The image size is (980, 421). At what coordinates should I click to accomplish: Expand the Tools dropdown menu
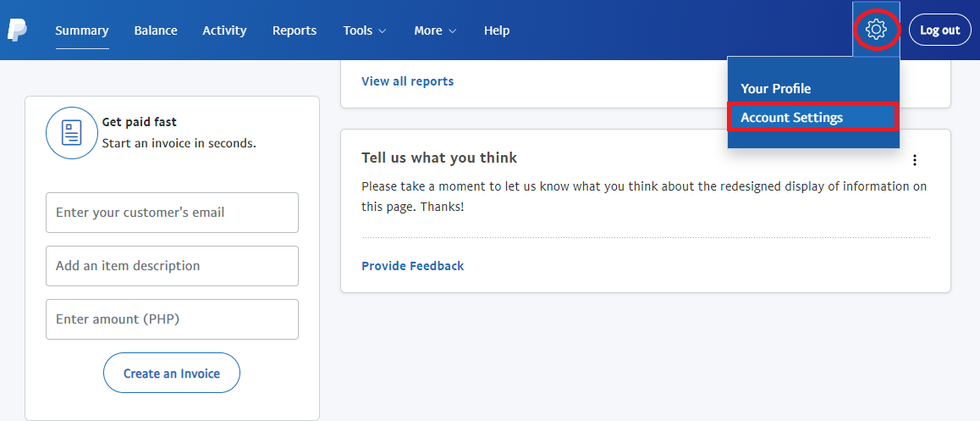(365, 30)
